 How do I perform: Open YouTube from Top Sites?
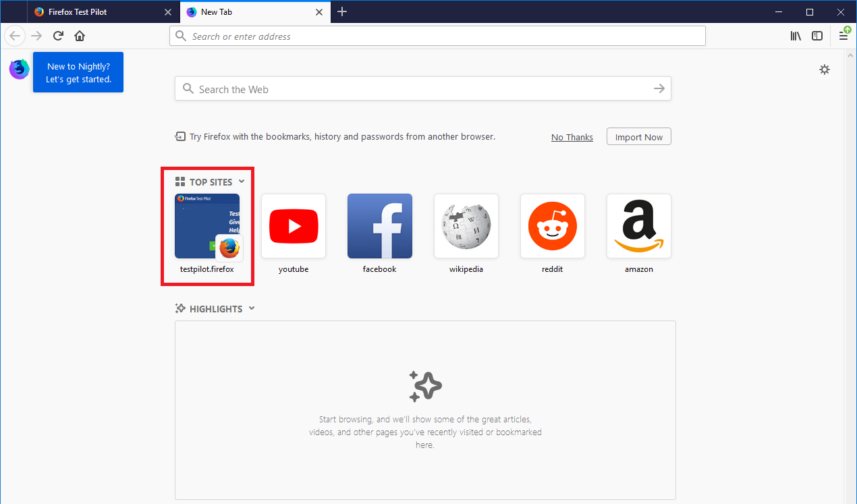(293, 226)
